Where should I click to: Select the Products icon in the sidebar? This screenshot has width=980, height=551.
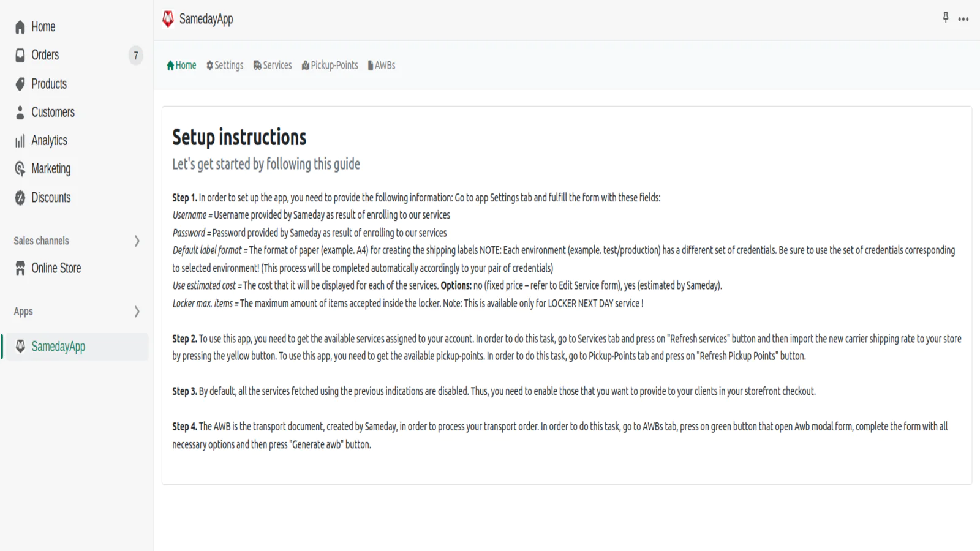pyautogui.click(x=20, y=84)
